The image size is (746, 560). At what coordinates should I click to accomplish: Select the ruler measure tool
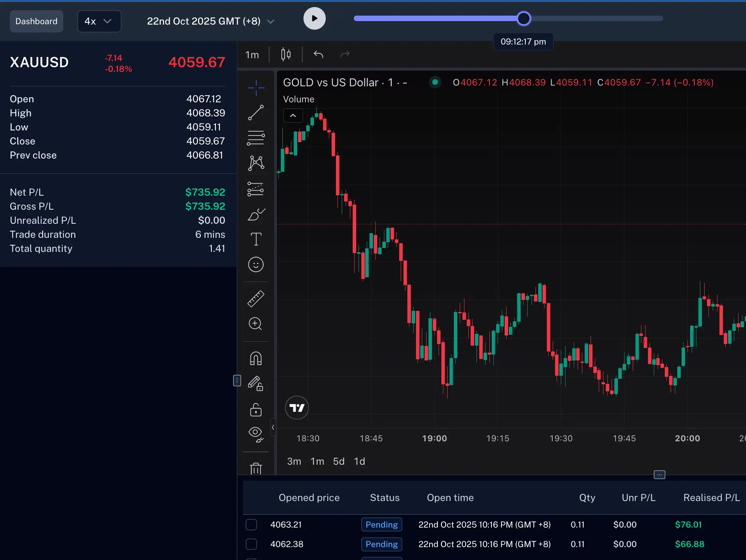point(256,299)
